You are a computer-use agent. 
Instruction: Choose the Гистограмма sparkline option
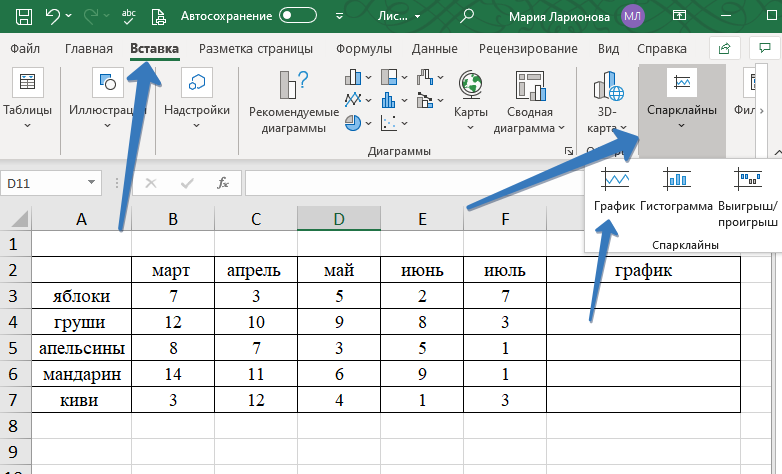click(x=676, y=189)
